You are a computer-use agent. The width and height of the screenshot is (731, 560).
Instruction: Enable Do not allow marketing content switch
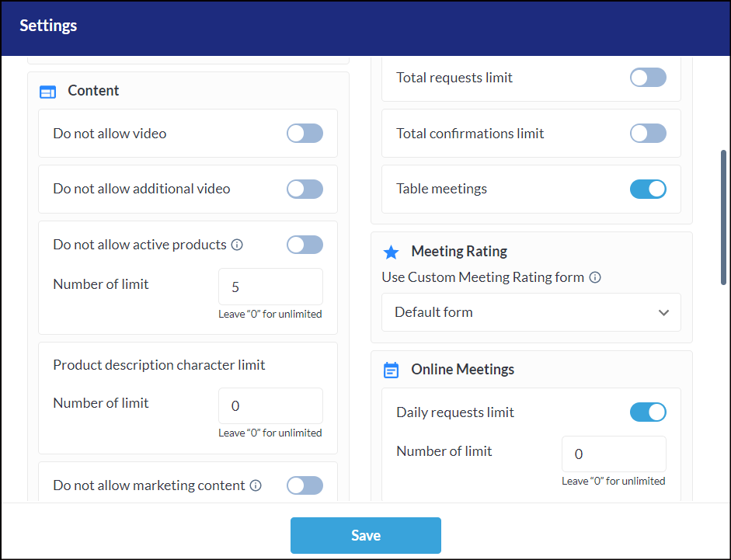305,485
